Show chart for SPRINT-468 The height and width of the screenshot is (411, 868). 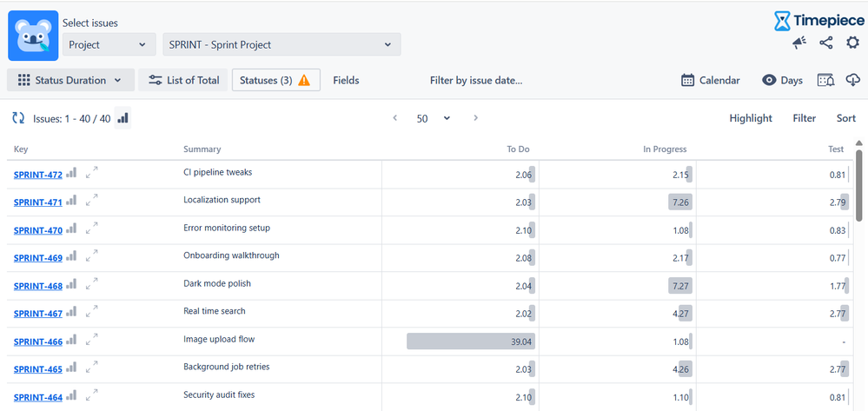click(71, 284)
